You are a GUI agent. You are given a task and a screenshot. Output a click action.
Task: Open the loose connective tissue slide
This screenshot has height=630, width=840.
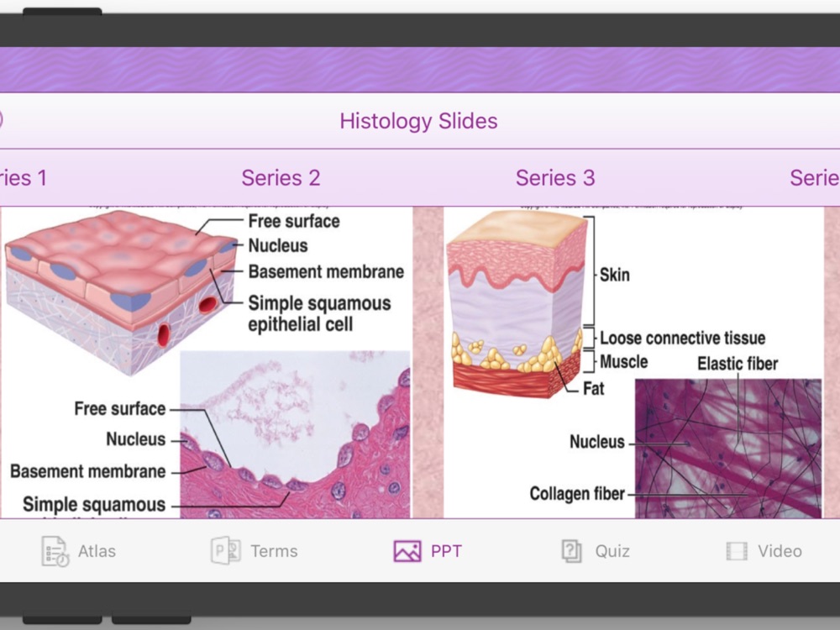(633, 363)
